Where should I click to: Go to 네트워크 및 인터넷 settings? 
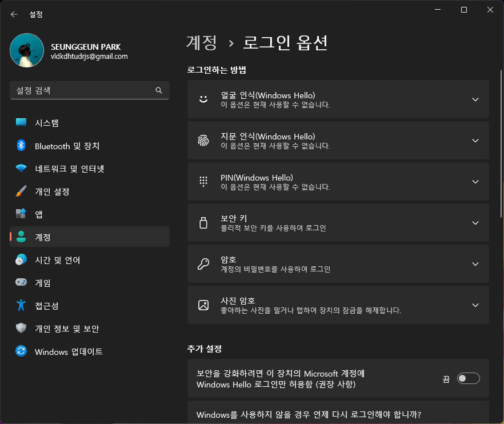point(90,169)
